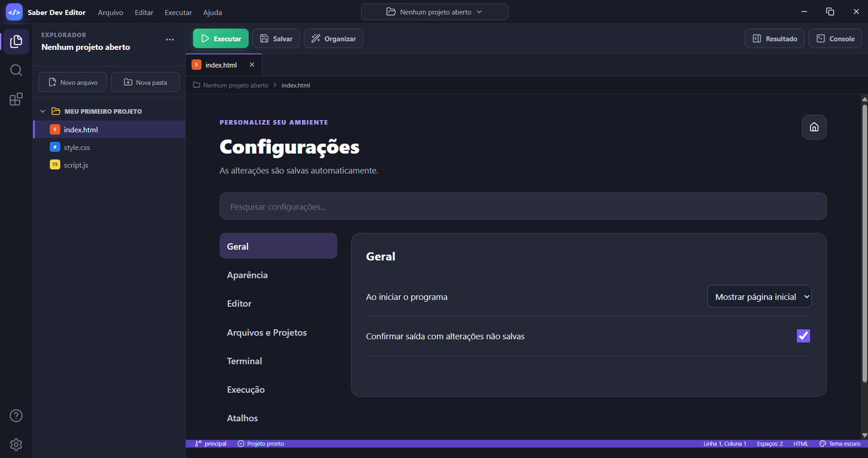Collapse the MEU PRIMEIRO PROJETO folder
868x458 pixels.
pyautogui.click(x=43, y=111)
